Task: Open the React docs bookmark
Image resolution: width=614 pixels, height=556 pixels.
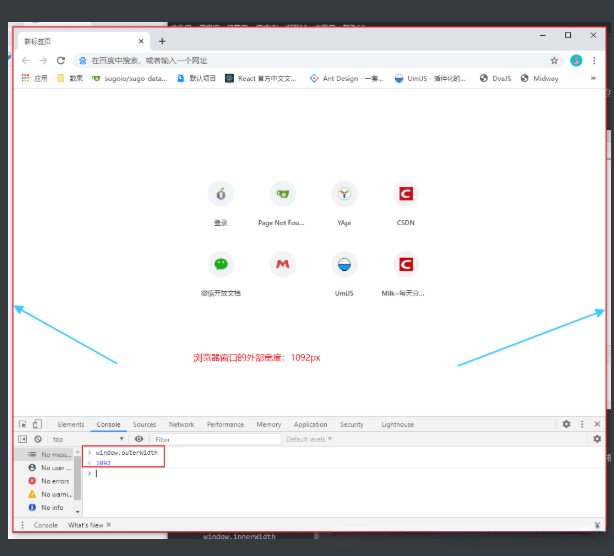Action: [x=261, y=78]
